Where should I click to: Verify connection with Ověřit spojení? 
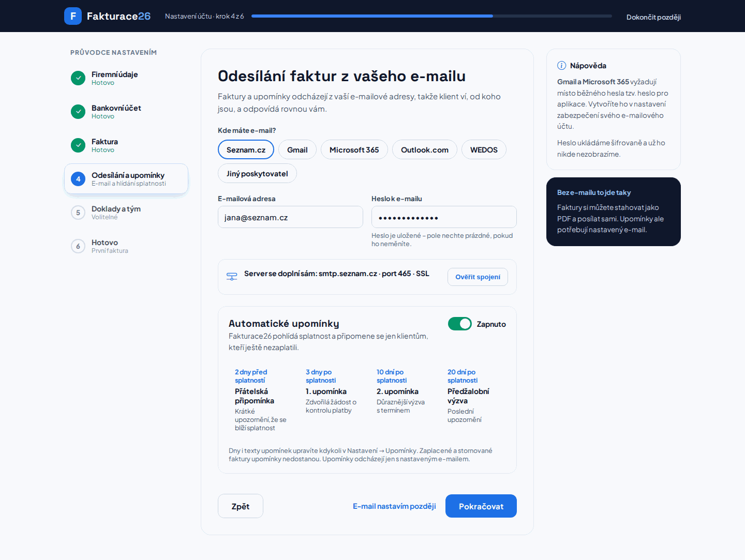pyautogui.click(x=478, y=277)
